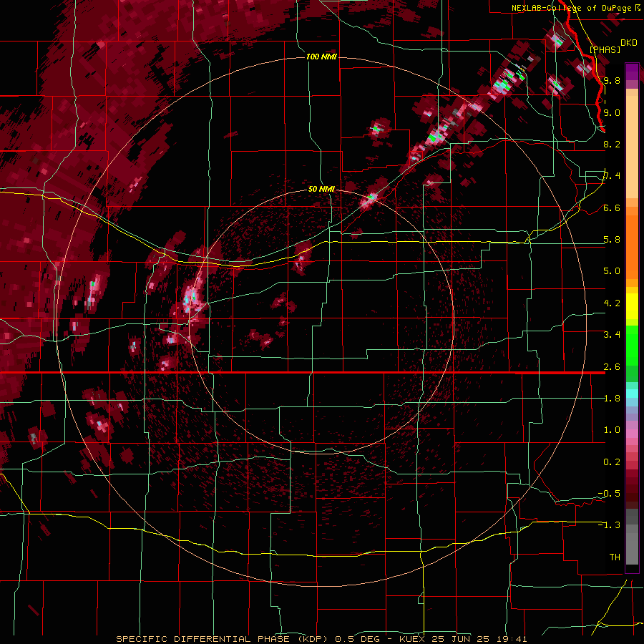Click the 19:41 timestamp in caption

pos(513,639)
